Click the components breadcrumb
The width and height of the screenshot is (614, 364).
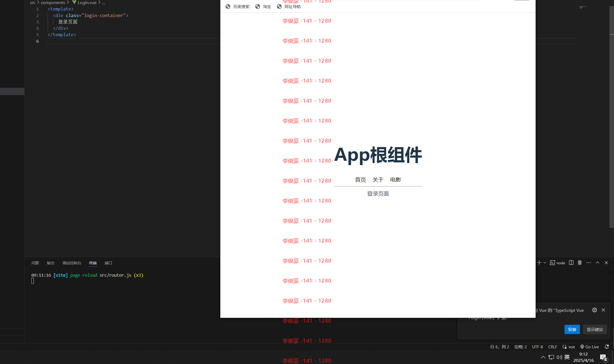53,2
